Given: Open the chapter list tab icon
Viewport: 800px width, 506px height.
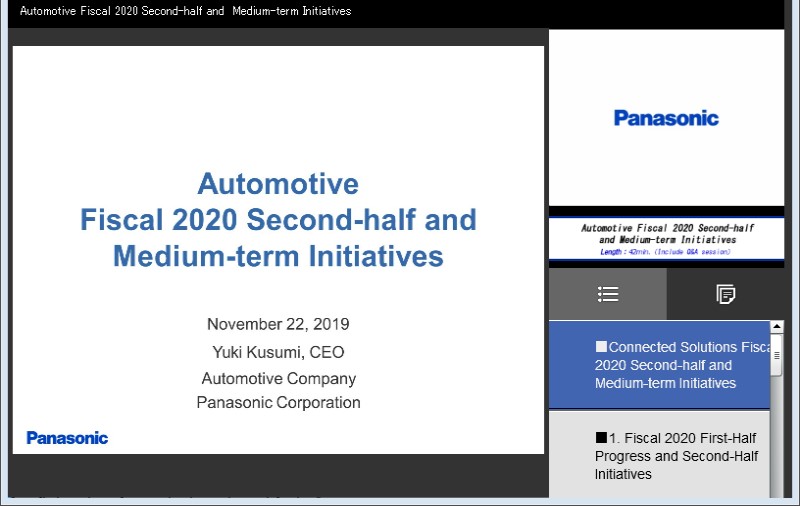Looking at the screenshot, I should click(608, 294).
